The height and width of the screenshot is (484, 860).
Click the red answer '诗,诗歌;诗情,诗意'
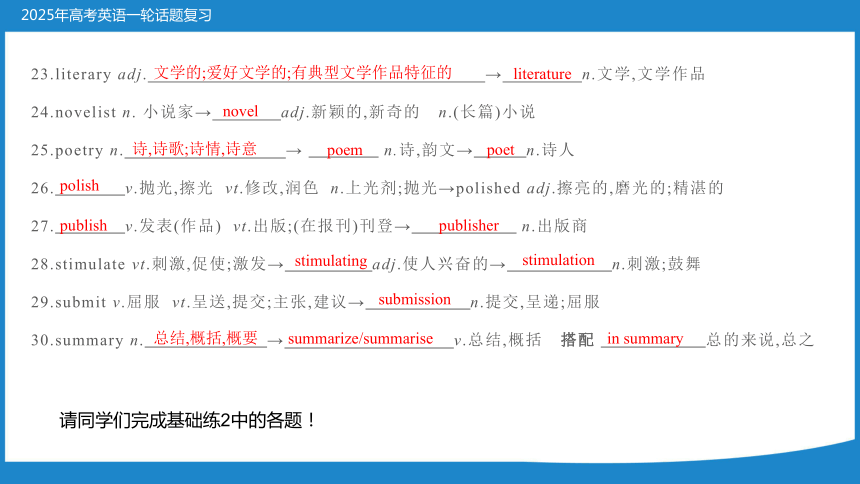[195, 149]
